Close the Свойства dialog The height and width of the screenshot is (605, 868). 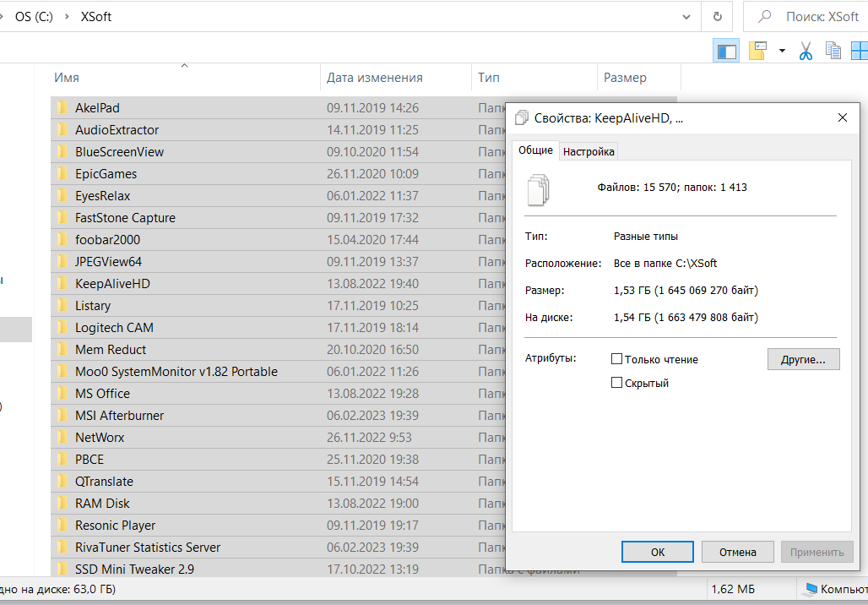843,117
